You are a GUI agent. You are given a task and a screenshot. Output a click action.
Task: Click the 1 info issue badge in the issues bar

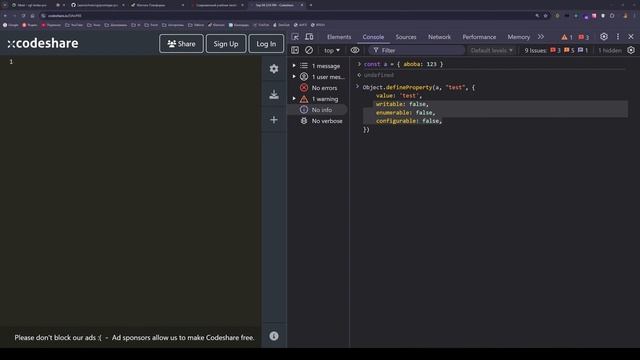coord(583,50)
